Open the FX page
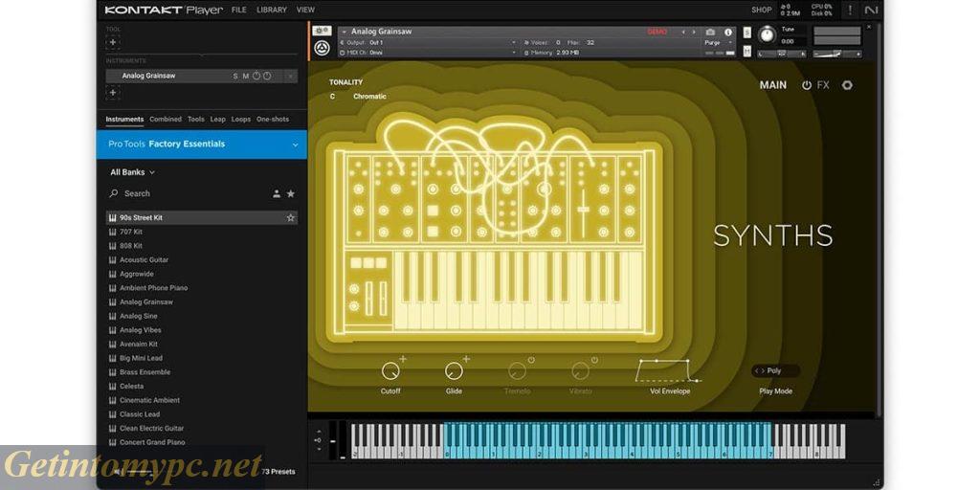This screenshot has width=980, height=490. click(x=823, y=85)
